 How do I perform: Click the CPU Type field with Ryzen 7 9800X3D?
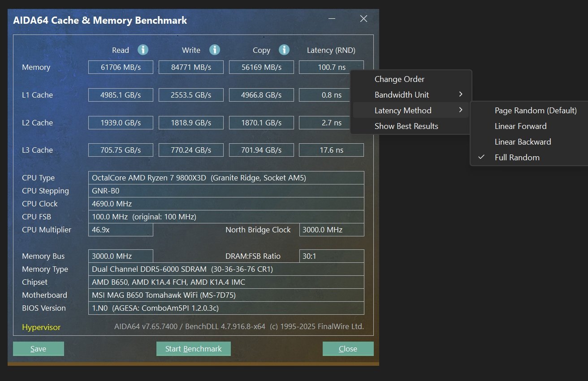click(x=226, y=178)
